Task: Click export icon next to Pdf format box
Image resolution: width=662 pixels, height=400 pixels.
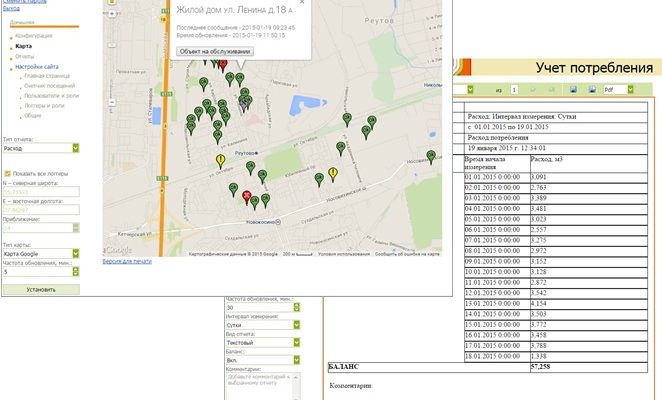Action: pyautogui.click(x=592, y=90)
